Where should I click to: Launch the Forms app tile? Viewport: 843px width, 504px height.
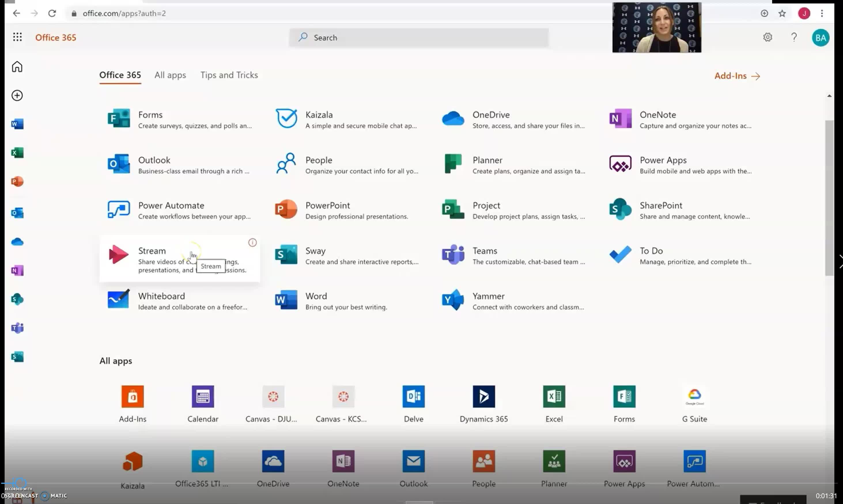180,120
